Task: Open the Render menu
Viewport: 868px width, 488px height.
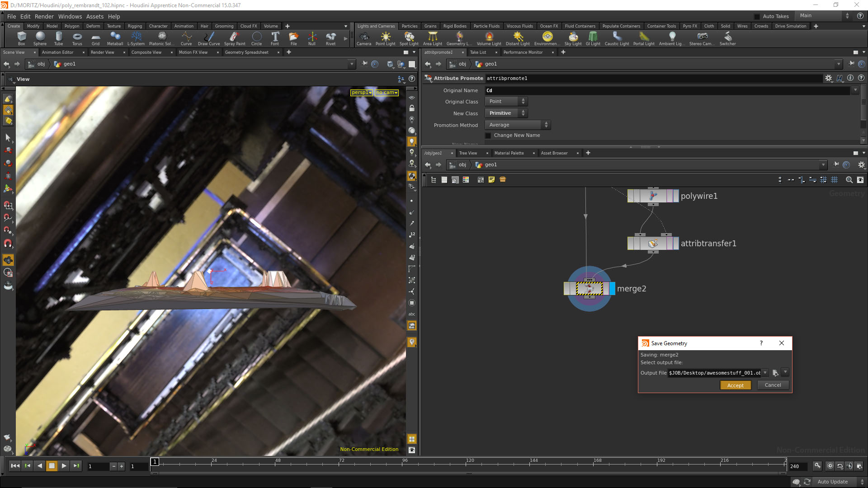Action: (44, 16)
